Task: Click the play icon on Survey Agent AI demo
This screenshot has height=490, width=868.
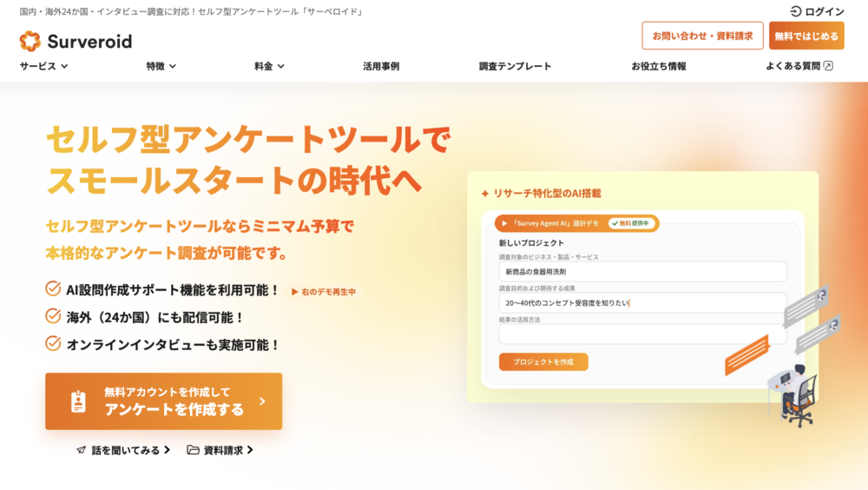Action: pos(504,223)
